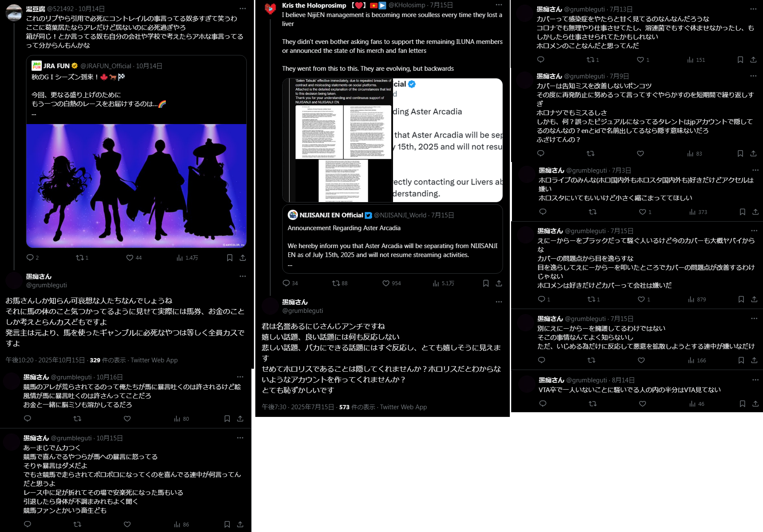Bookmark the July 9 grumbleguti tweet
The width and height of the screenshot is (763, 532).
(x=740, y=153)
